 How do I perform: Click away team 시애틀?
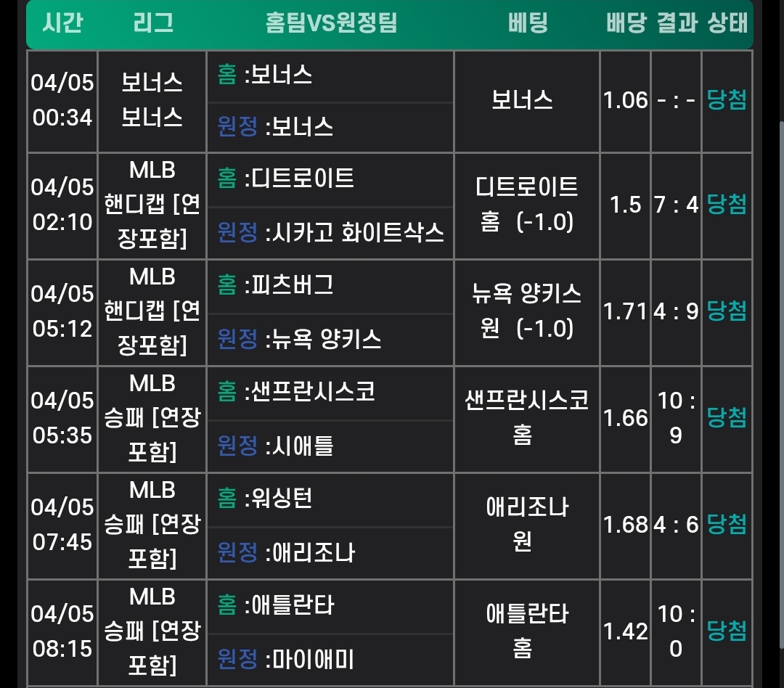300,446
